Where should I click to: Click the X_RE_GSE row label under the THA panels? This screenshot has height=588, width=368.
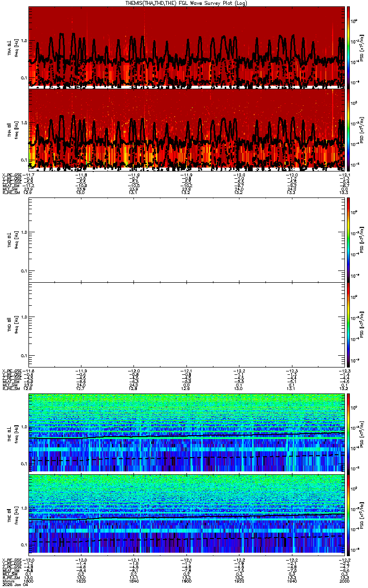12,174
